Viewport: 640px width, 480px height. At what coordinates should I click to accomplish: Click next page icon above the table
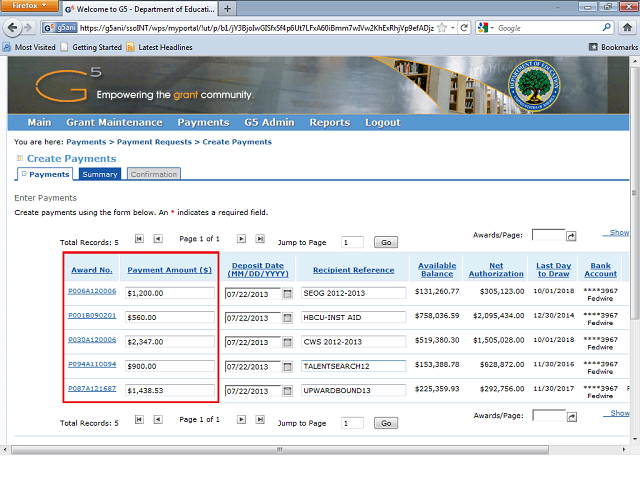[241, 240]
